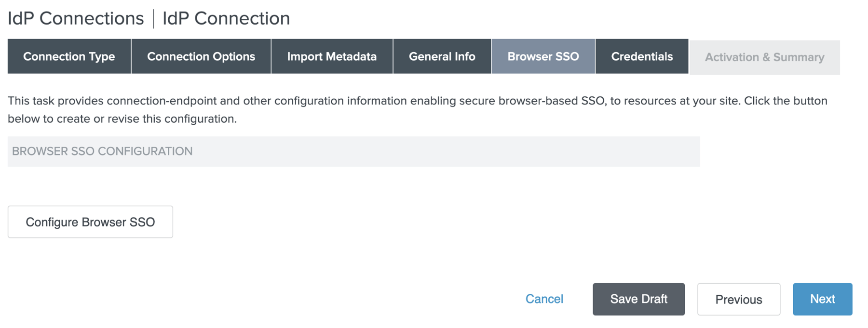Select the General Info tab

click(442, 56)
